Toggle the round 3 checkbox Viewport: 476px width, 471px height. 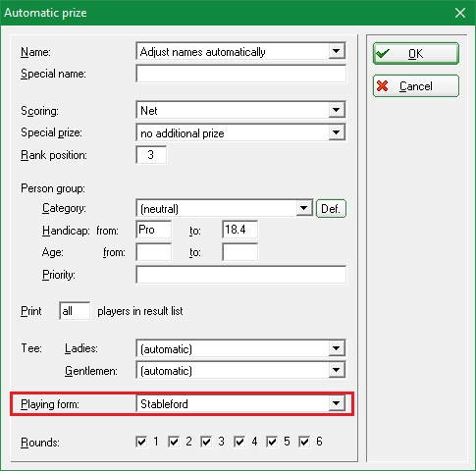206,442
